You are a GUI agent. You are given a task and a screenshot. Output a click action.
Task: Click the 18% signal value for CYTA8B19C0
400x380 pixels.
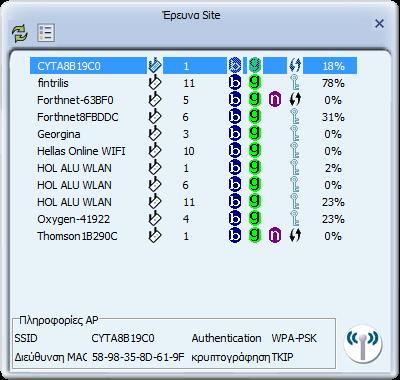333,66
